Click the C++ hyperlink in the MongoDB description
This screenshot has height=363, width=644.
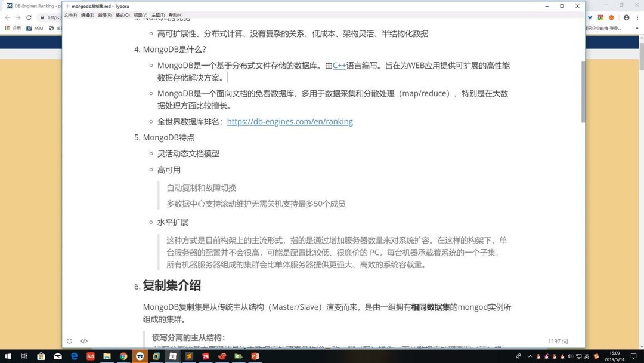coord(339,66)
